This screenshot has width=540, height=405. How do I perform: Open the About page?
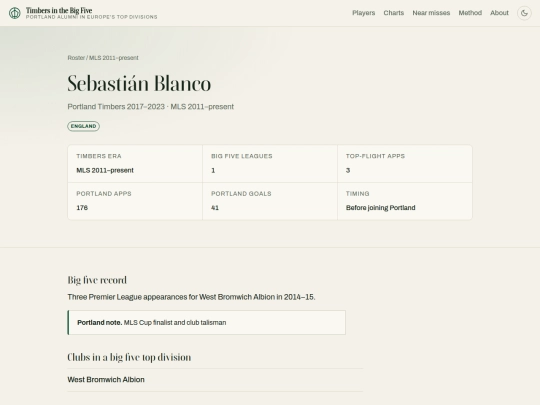click(499, 13)
